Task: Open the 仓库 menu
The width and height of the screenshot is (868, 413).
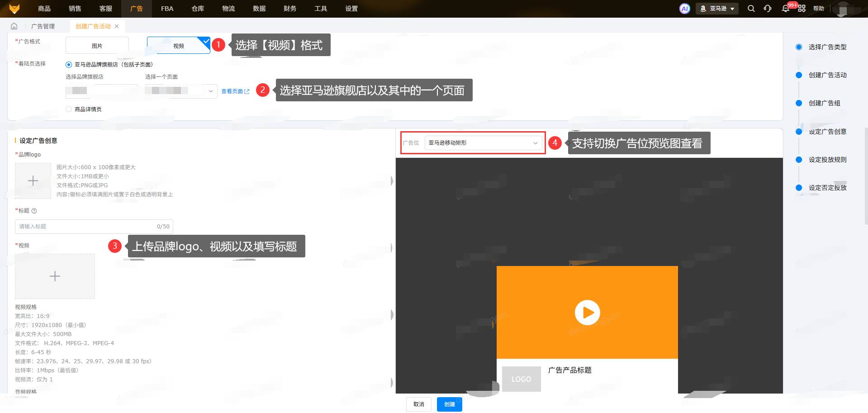Action: click(x=198, y=9)
